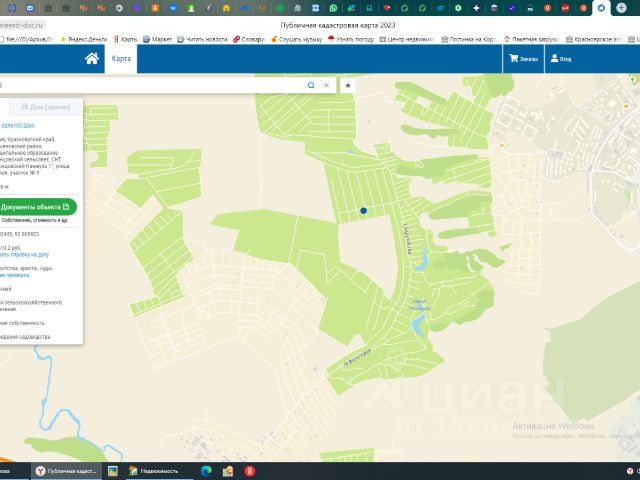The image size is (640, 480).
Task: Open Яндекс.Деньги bookmark
Action: pos(82,40)
